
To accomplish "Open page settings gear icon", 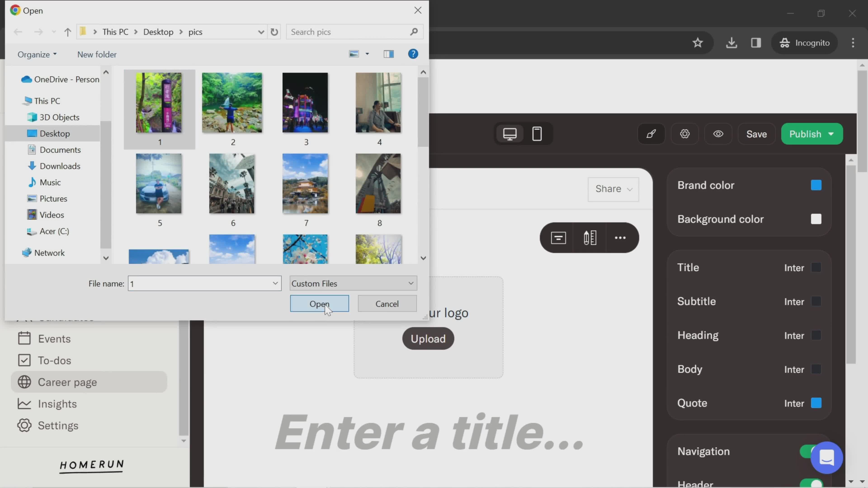I will click(684, 134).
